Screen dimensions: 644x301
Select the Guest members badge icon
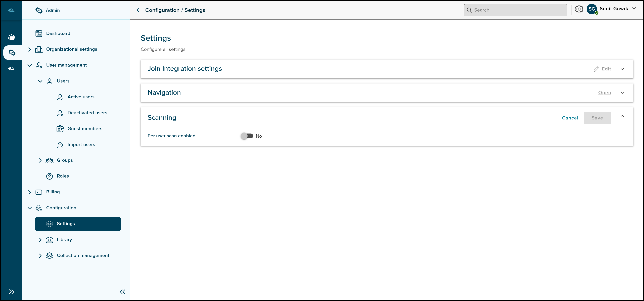(60, 128)
